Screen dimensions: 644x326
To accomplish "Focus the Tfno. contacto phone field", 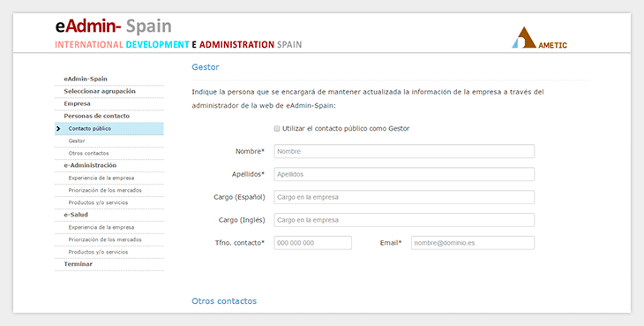I will tap(313, 243).
